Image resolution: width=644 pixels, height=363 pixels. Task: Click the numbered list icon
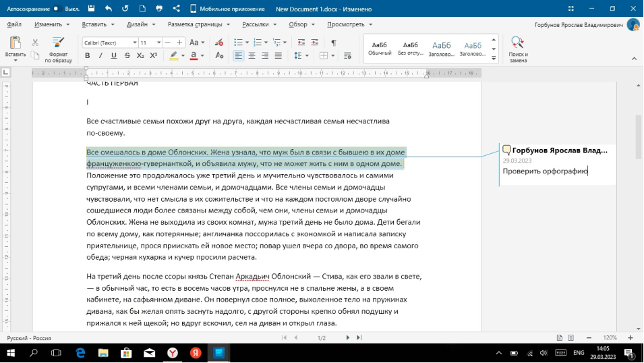click(x=258, y=43)
